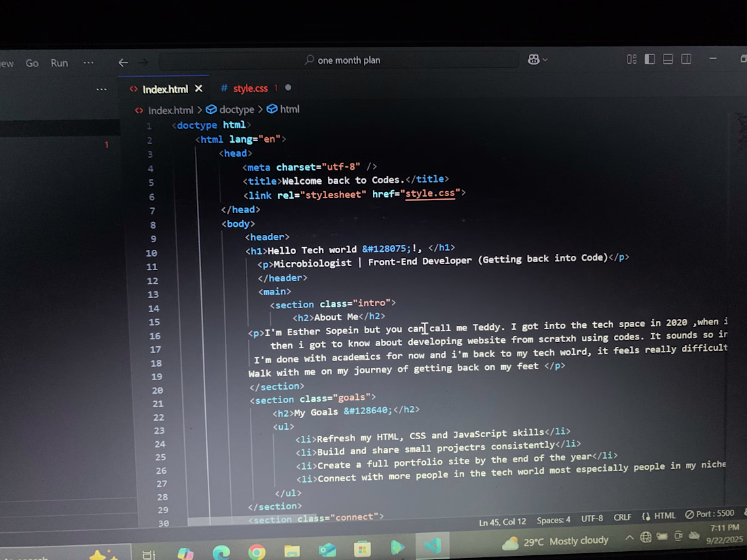Open Microsoft Store from the taskbar
The image size is (747, 560).
363,548
